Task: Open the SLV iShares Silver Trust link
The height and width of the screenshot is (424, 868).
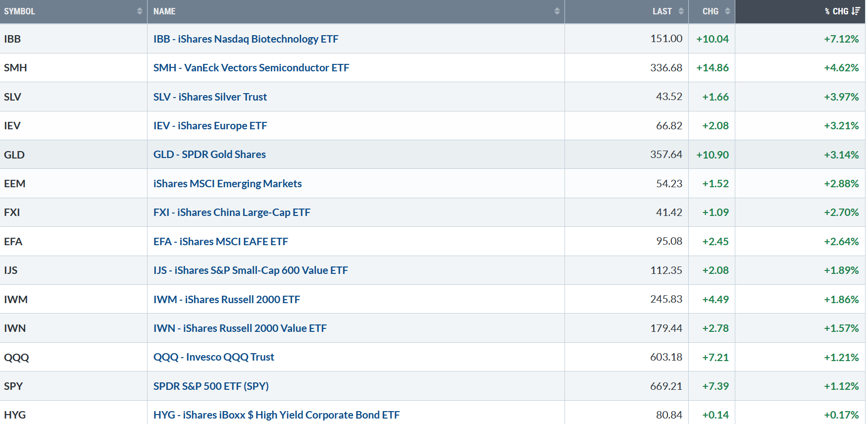Action: [210, 97]
